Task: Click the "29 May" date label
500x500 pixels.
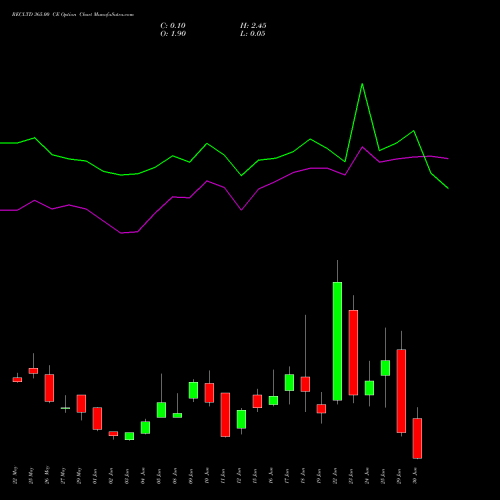Action: tap(79, 475)
